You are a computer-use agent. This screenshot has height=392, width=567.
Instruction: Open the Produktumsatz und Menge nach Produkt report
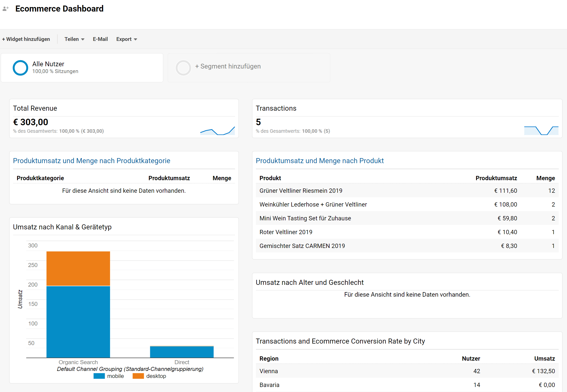(x=320, y=161)
